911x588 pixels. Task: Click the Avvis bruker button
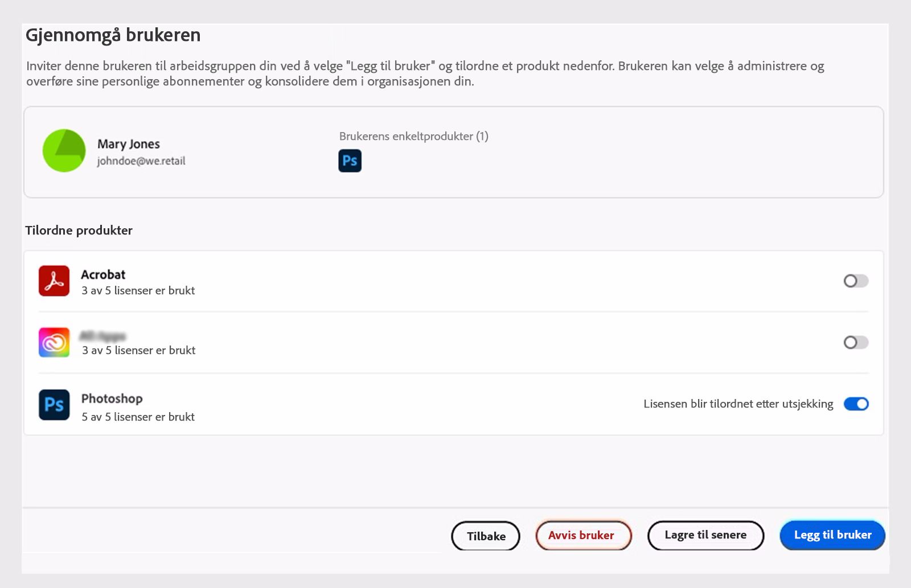[x=584, y=535]
